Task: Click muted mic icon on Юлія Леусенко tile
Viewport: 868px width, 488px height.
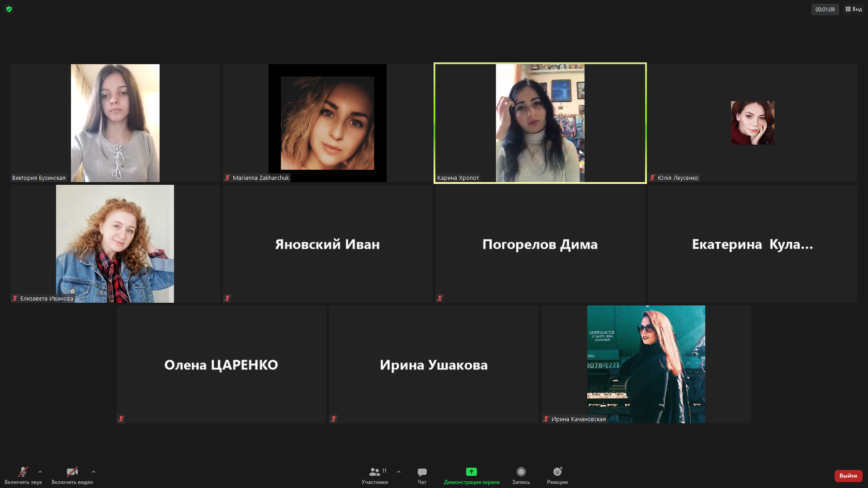Action: coord(652,178)
